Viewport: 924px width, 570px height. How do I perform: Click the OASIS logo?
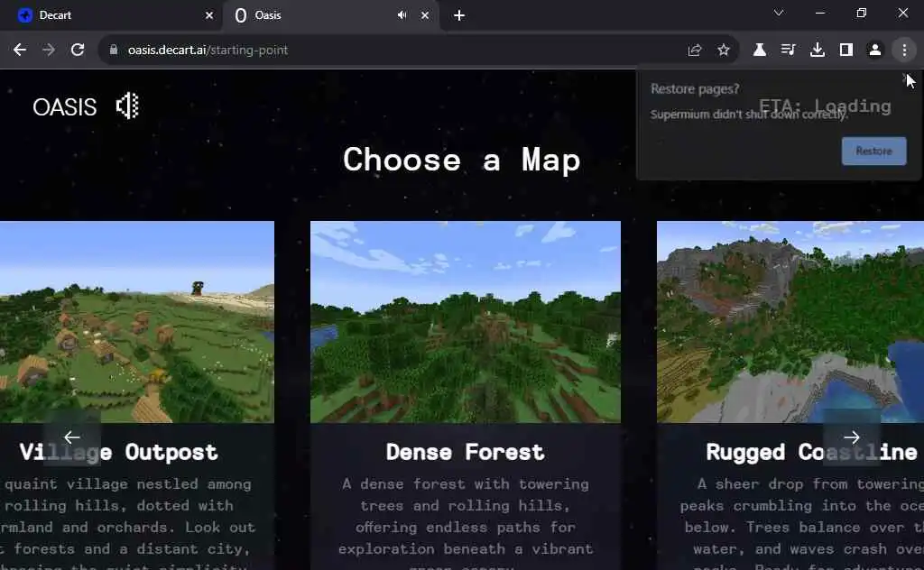[x=65, y=107]
